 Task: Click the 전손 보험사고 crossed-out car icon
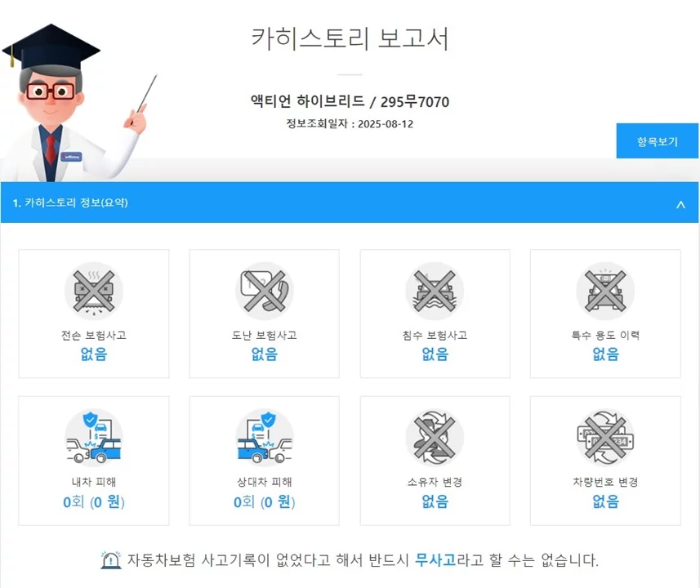pos(94,291)
